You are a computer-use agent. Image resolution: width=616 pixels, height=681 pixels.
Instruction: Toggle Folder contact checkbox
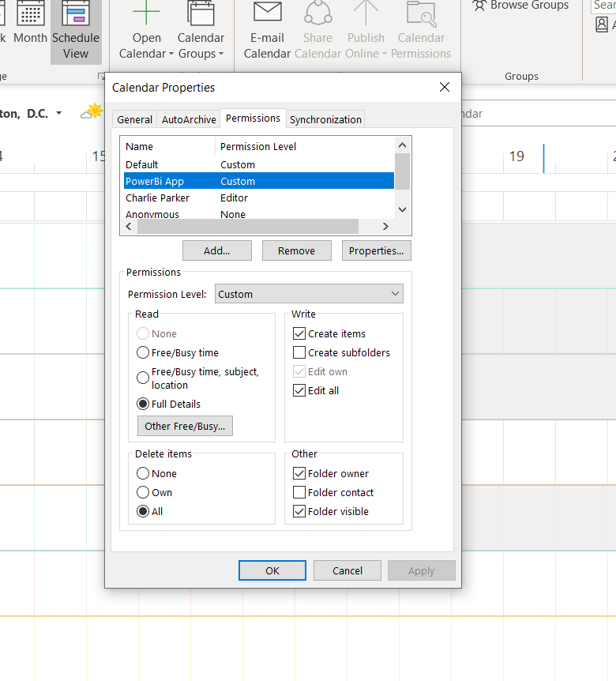point(333,492)
